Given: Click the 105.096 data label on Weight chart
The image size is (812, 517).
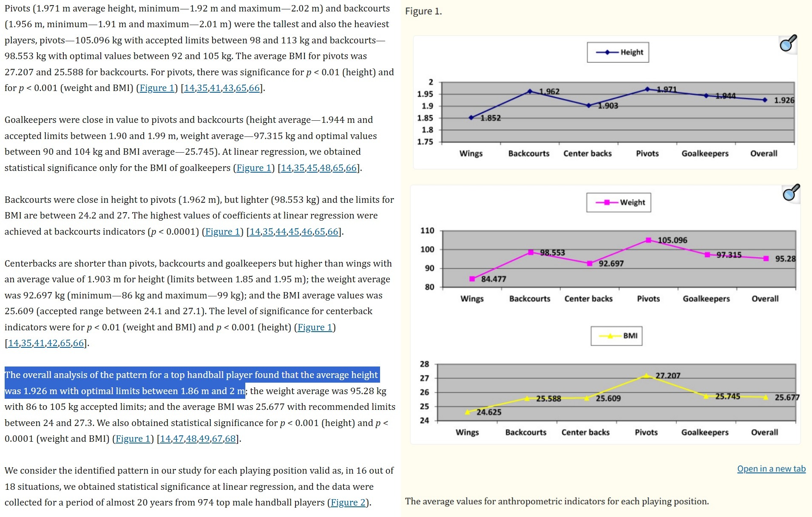Looking at the screenshot, I should coord(673,240).
